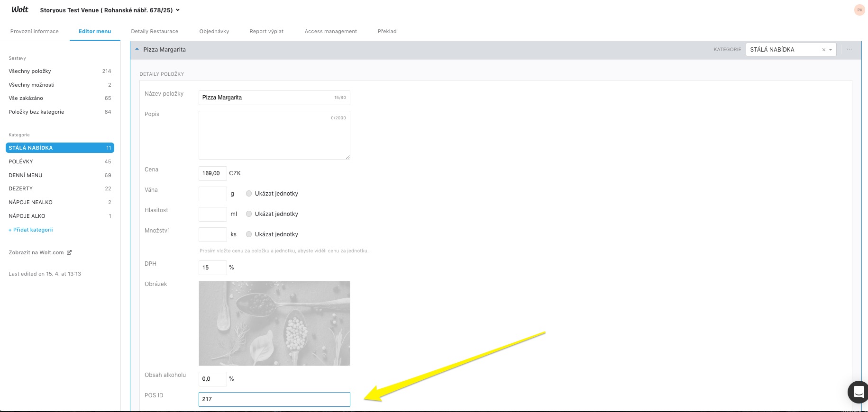Open the PK user avatar menu
Screen dimensions: 868x412
(859, 10)
